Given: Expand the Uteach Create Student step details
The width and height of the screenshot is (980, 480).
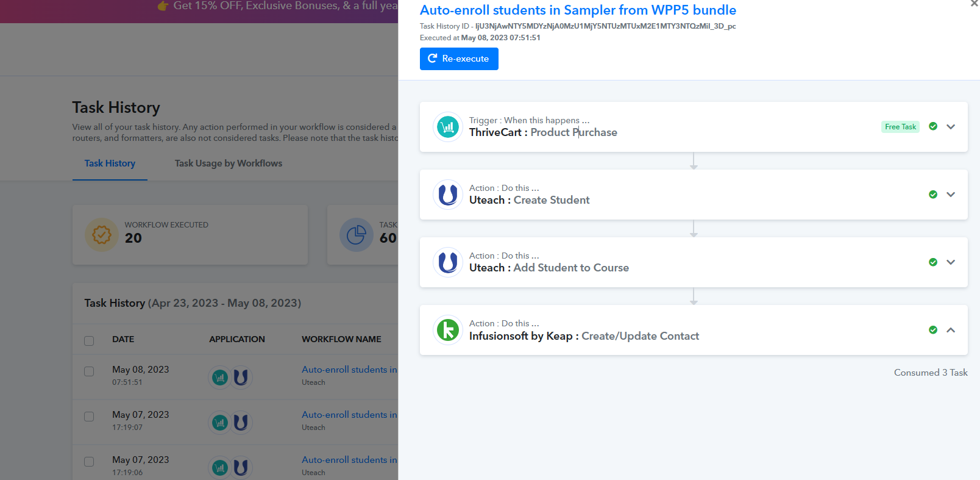Looking at the screenshot, I should click(951, 195).
